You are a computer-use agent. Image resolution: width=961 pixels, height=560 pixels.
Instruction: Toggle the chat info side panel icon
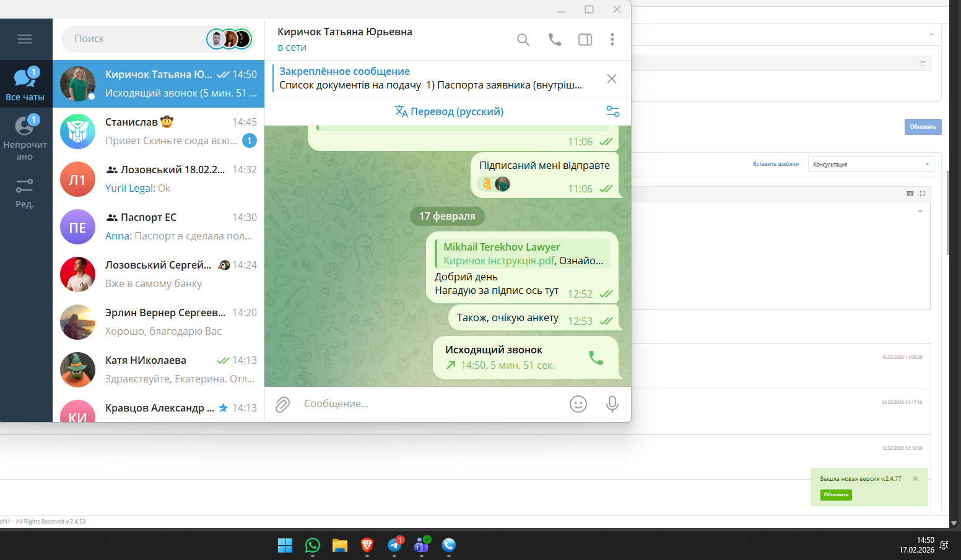point(585,40)
